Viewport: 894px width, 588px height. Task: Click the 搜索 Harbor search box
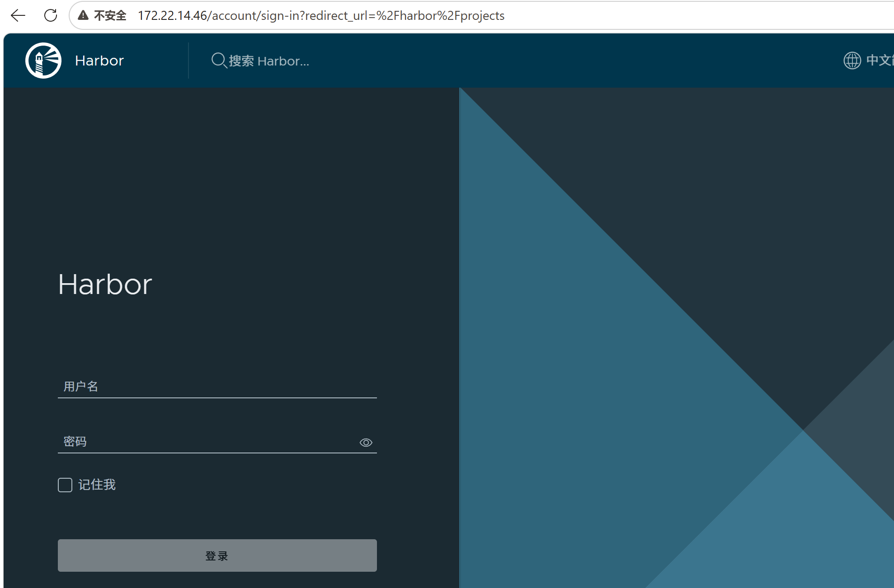[x=269, y=61]
